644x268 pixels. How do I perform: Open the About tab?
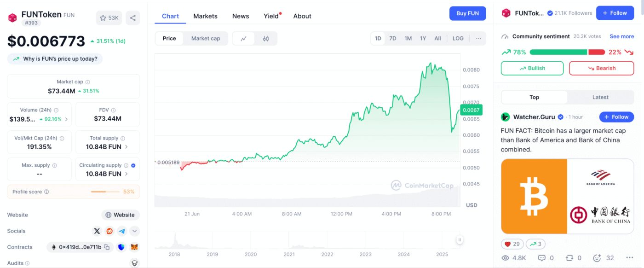302,16
